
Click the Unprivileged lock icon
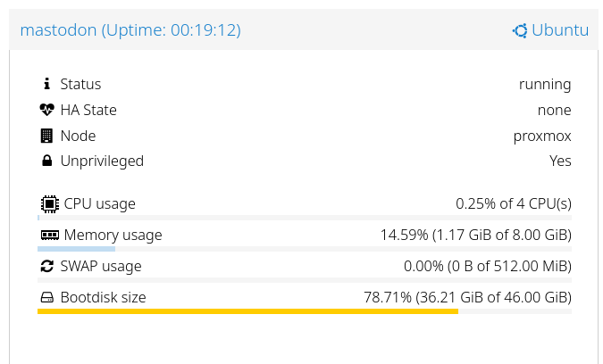[47, 161]
